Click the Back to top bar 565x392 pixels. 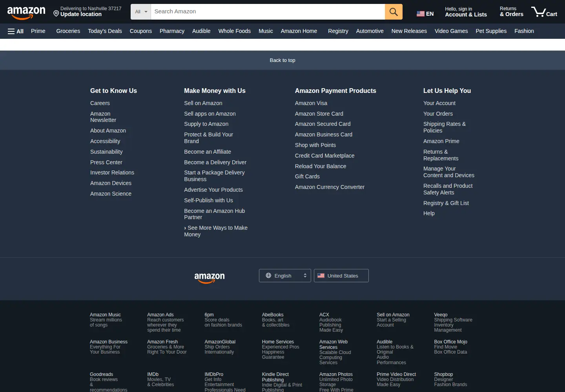pos(282,60)
